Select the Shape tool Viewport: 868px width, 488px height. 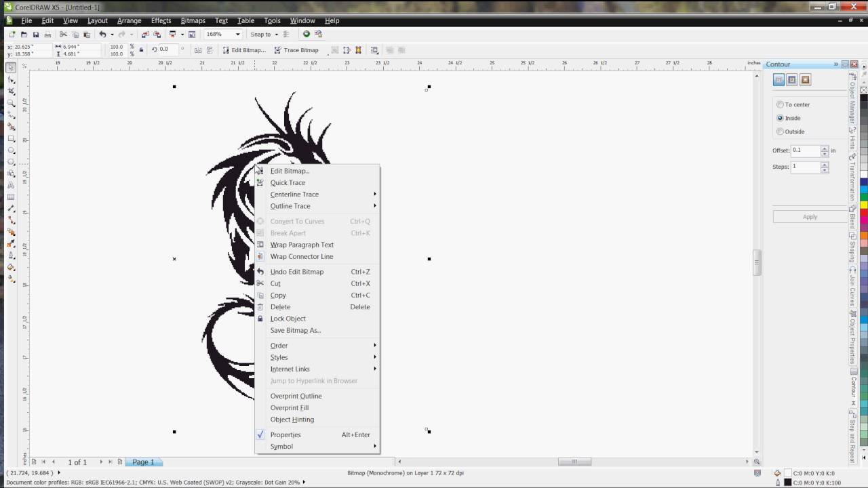11,79
